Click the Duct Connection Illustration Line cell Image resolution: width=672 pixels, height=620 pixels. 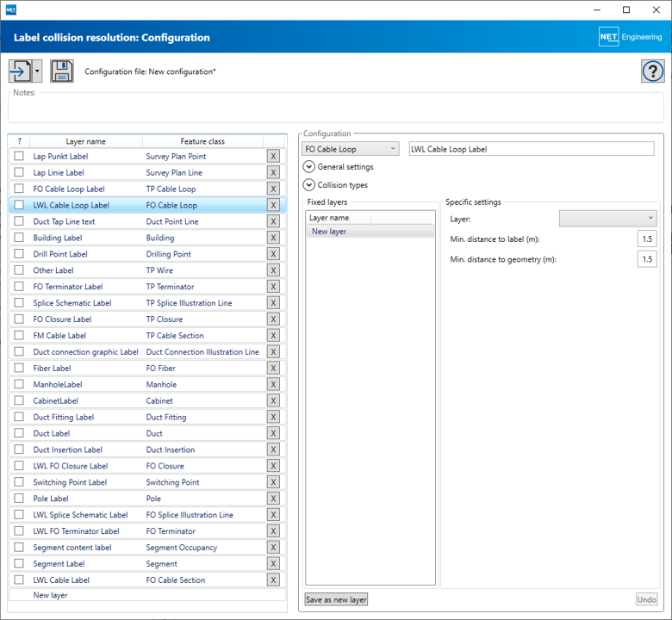[202, 351]
